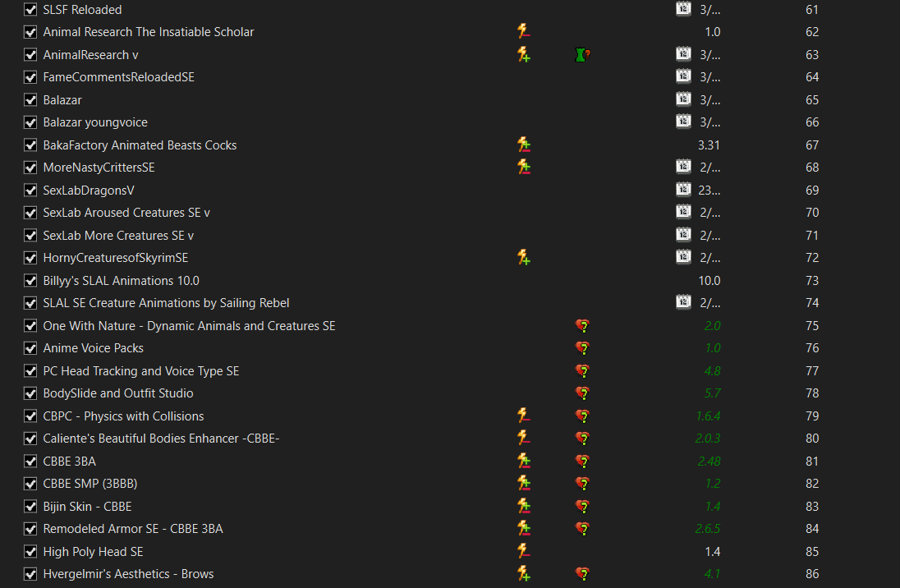Click conflict icon on High Poly Head SE row

pyautogui.click(x=523, y=551)
